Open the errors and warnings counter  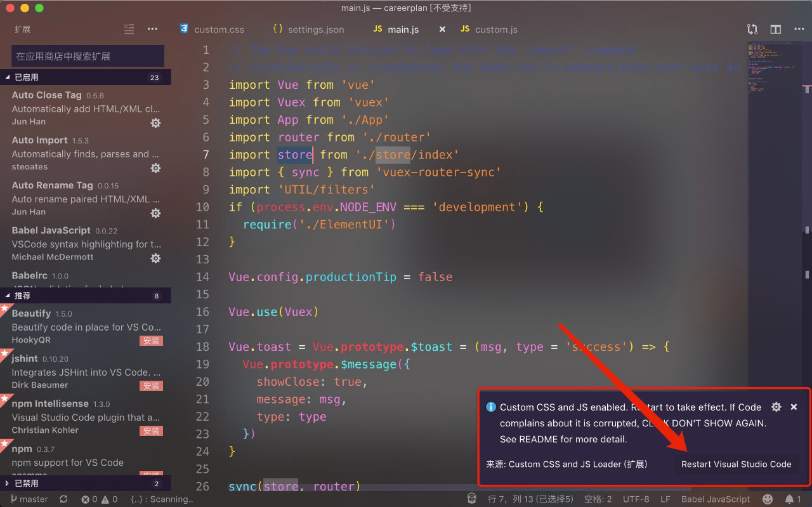tap(100, 499)
